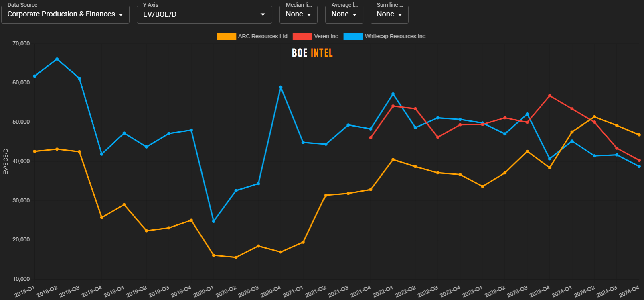The height and width of the screenshot is (300, 644).
Task: Click ARC Resources 2021-Q2 data point
Action: tap(326, 195)
